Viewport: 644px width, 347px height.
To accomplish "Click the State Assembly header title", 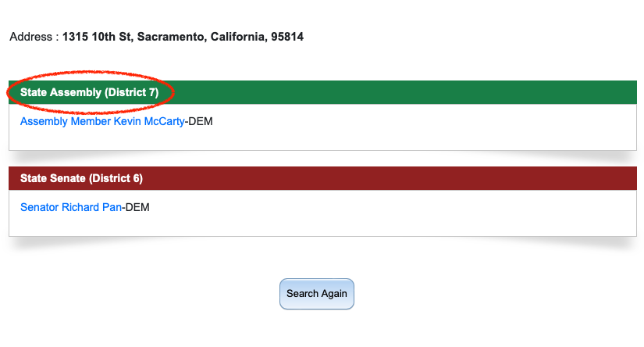I will pos(89,92).
